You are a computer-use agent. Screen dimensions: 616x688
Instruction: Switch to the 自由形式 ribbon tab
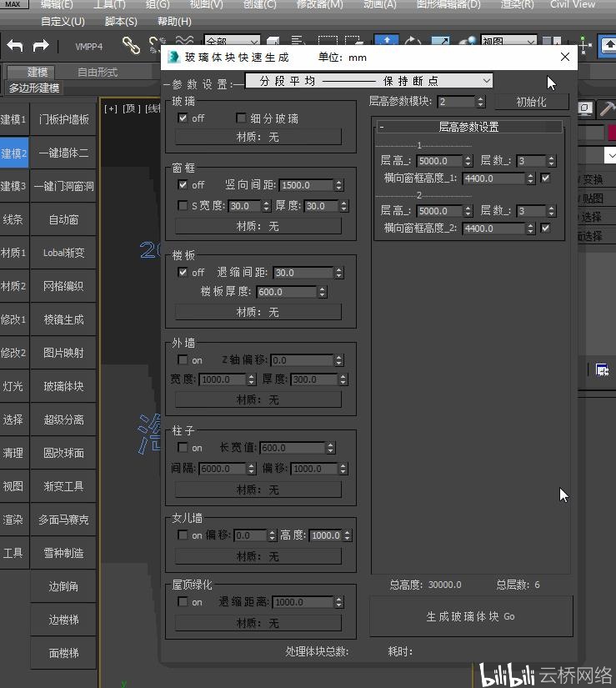tap(98, 72)
